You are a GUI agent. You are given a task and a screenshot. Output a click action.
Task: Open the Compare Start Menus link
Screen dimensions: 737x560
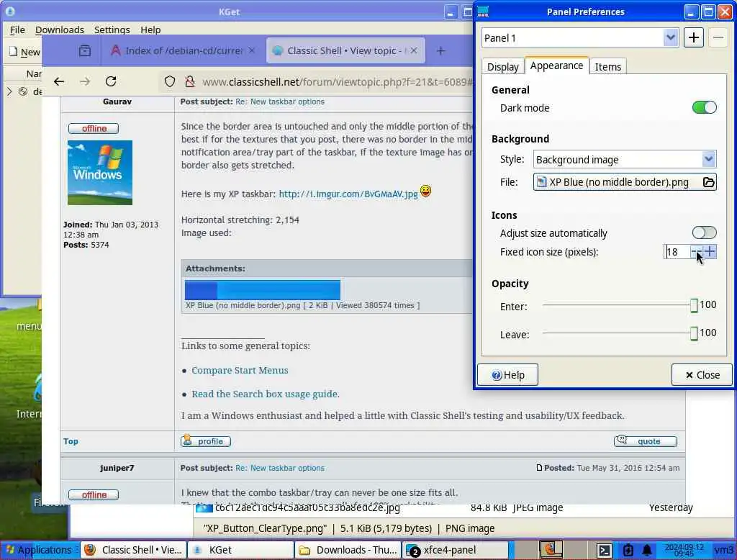[240, 370]
